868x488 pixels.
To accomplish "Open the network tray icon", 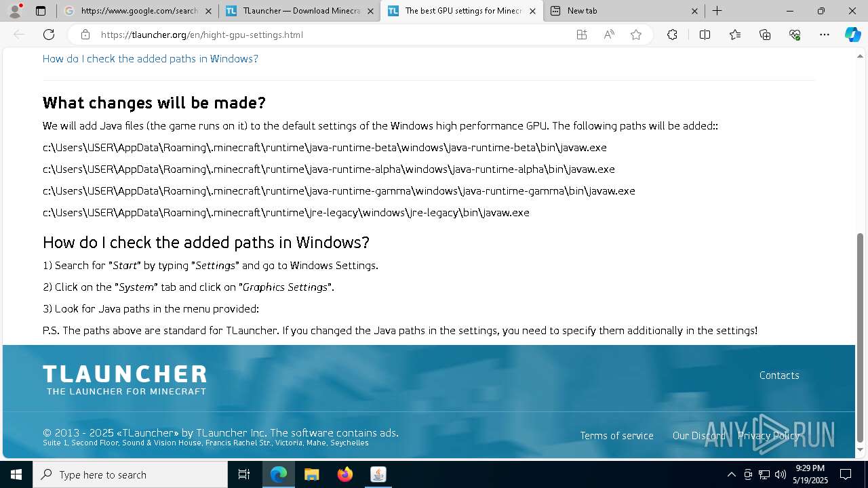I will pyautogui.click(x=764, y=474).
